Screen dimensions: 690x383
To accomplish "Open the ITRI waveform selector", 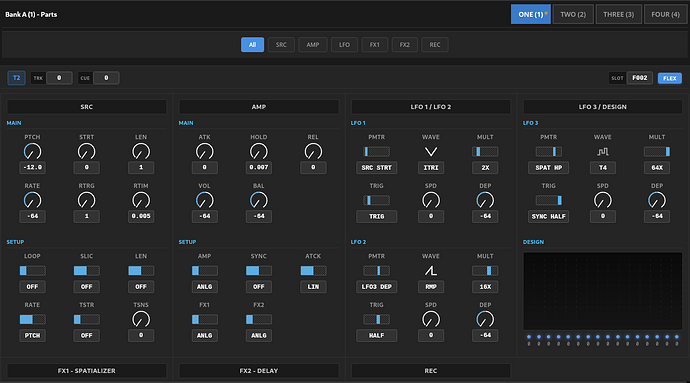I will (431, 168).
